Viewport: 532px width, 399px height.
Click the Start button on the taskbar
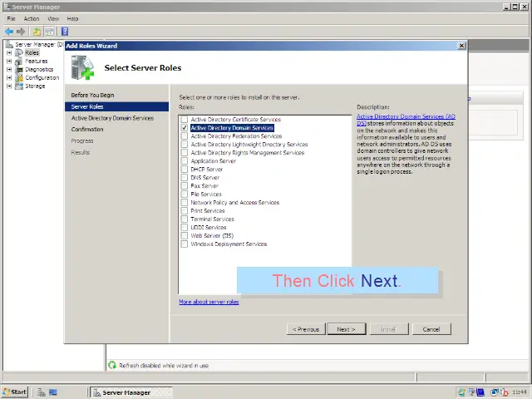tap(15, 392)
